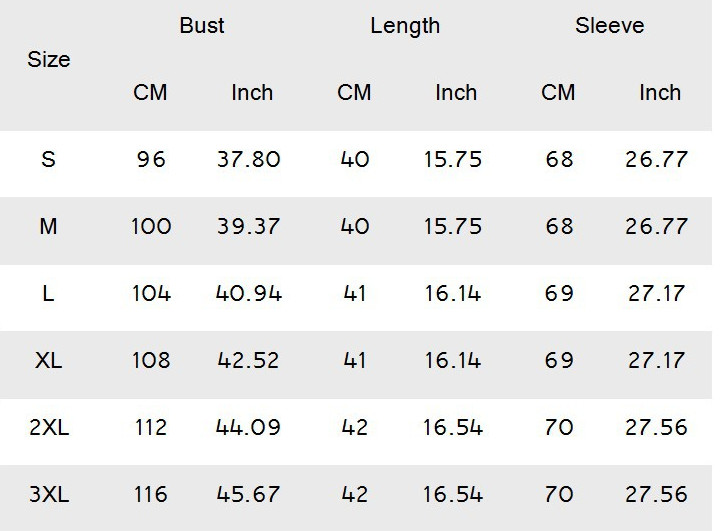Screen dimensions: 713x531
Task: Select the M size row label
Action: tap(48, 226)
